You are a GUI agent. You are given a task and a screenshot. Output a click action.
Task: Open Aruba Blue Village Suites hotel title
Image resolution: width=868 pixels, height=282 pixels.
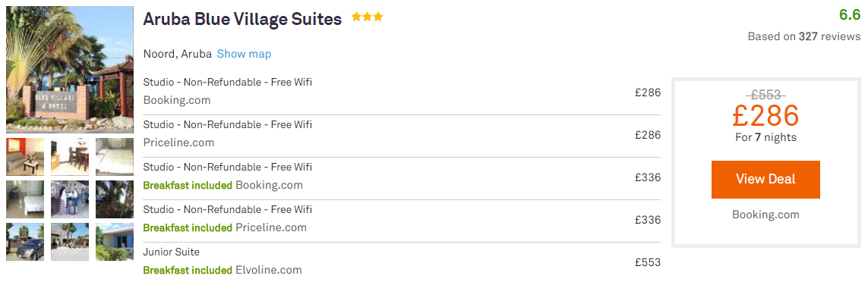pyautogui.click(x=242, y=19)
